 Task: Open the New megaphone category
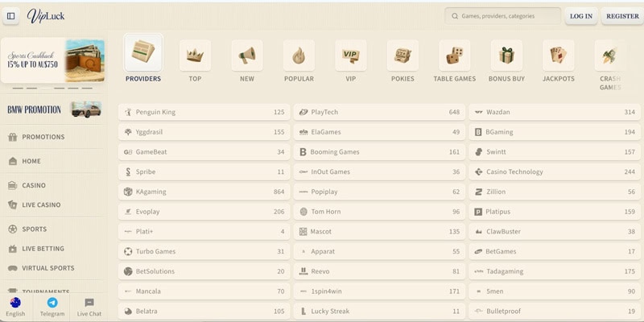[x=247, y=56]
